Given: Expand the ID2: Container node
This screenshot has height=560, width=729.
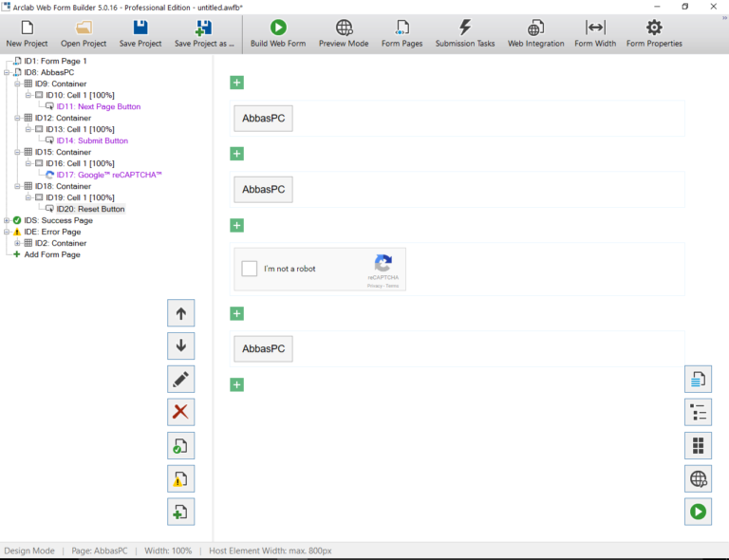Looking at the screenshot, I should coord(17,243).
